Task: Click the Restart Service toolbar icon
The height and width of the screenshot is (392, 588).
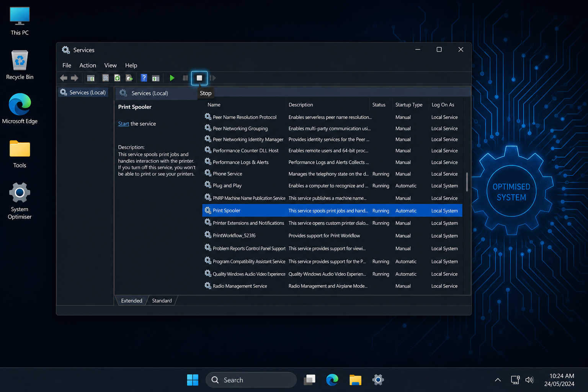Action: 213,78
